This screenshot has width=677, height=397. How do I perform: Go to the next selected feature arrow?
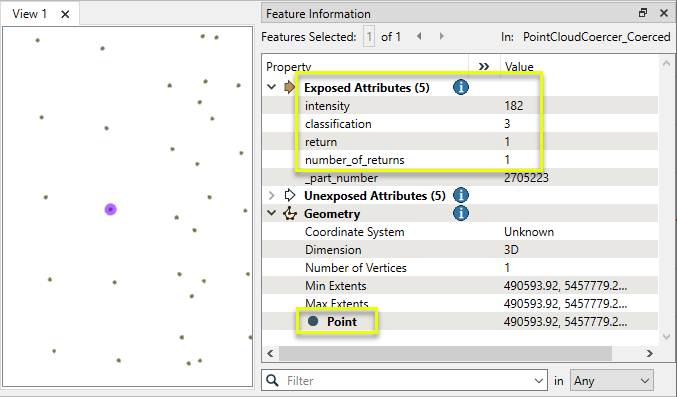[441, 36]
